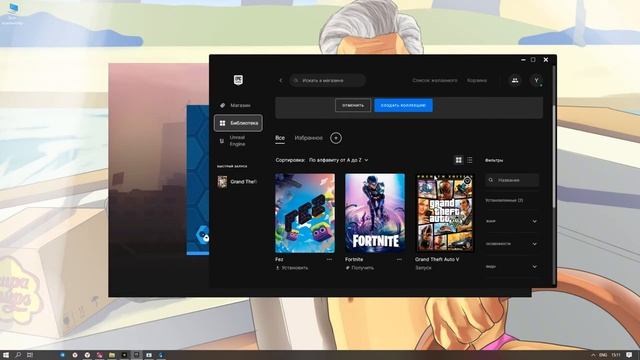Focus the 'Искать в магазине' search field
This screenshot has width=640, height=360.
click(327, 80)
